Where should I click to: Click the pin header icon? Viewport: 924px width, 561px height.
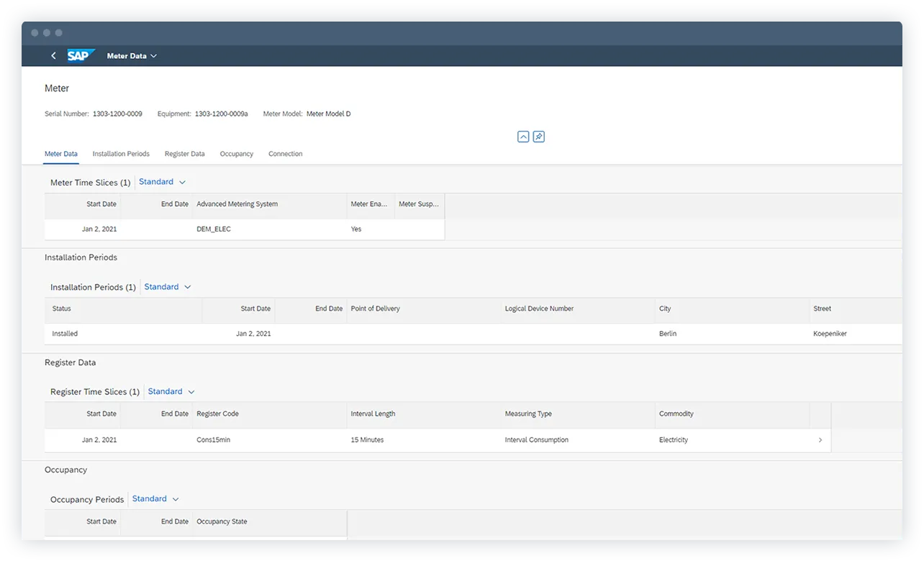coord(538,137)
